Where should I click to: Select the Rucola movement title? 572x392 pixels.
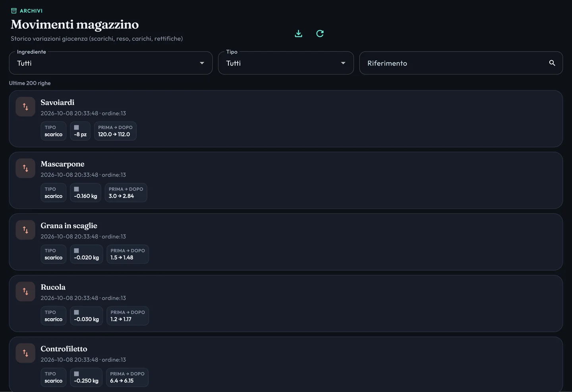(x=53, y=287)
